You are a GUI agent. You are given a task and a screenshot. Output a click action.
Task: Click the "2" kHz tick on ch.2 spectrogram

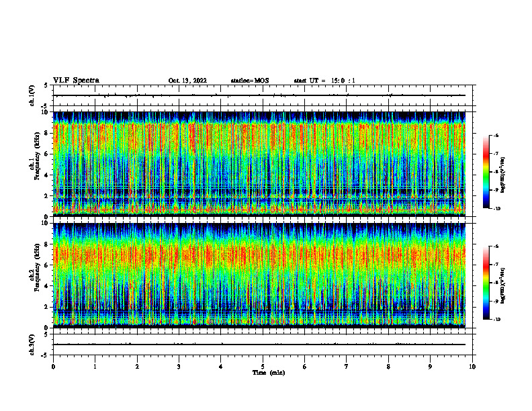[x=46, y=307]
